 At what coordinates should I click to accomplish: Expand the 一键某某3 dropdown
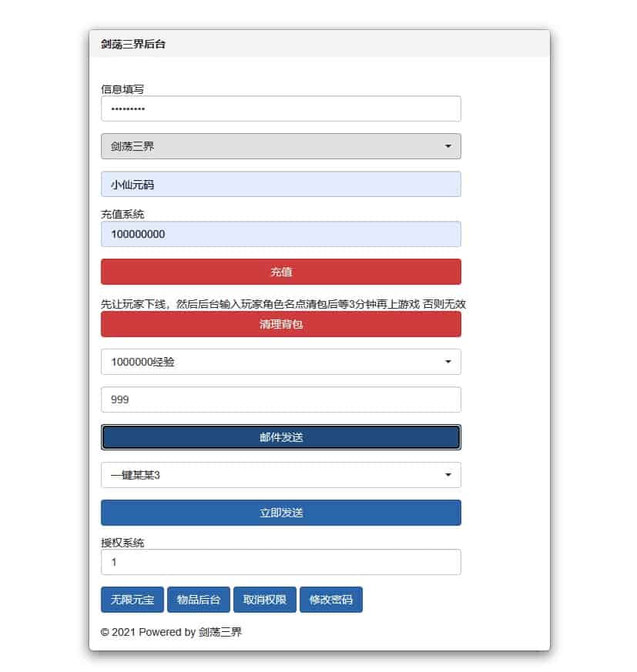[281, 475]
